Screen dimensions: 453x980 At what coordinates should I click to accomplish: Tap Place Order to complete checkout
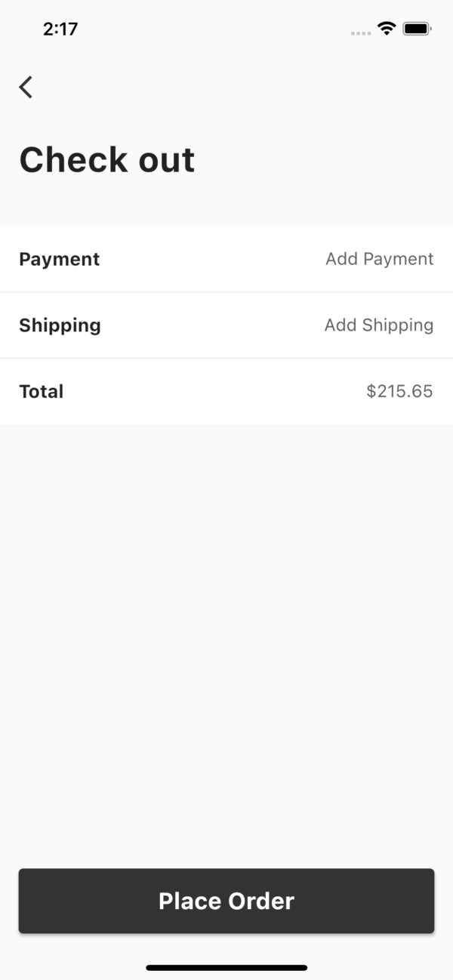click(226, 901)
